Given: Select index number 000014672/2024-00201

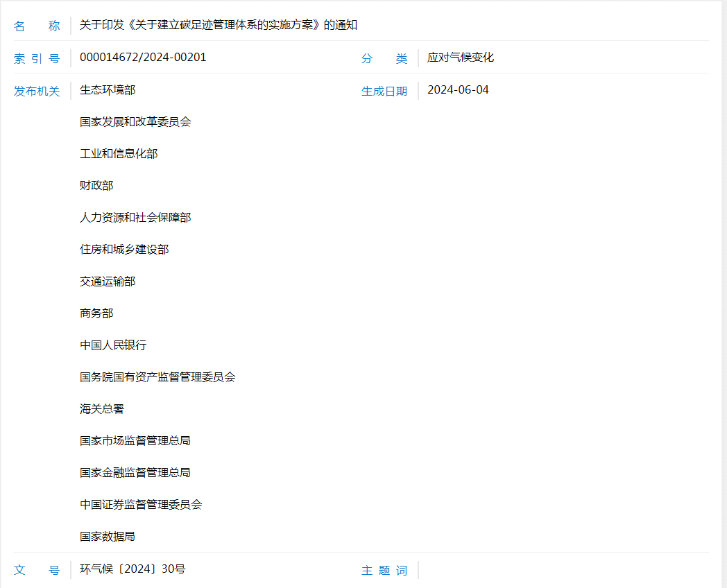Looking at the screenshot, I should tap(143, 58).
